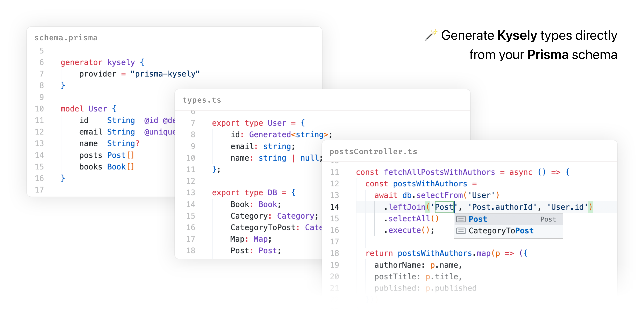
Task: Click the selectFrom method name
Action: [439, 195]
